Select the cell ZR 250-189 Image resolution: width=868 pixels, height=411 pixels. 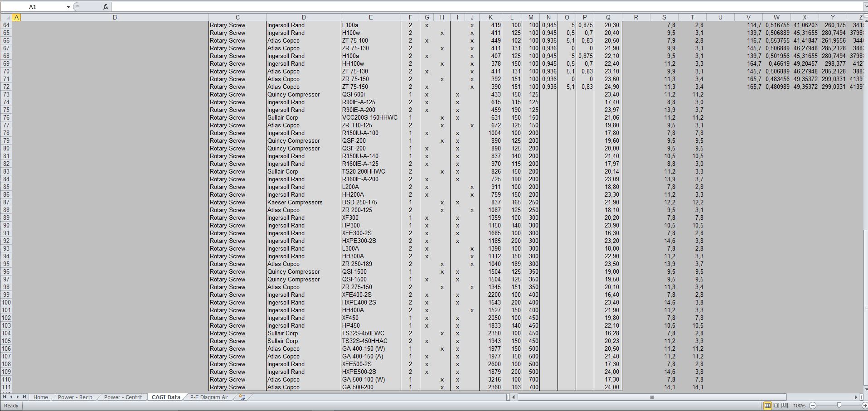[371, 264]
